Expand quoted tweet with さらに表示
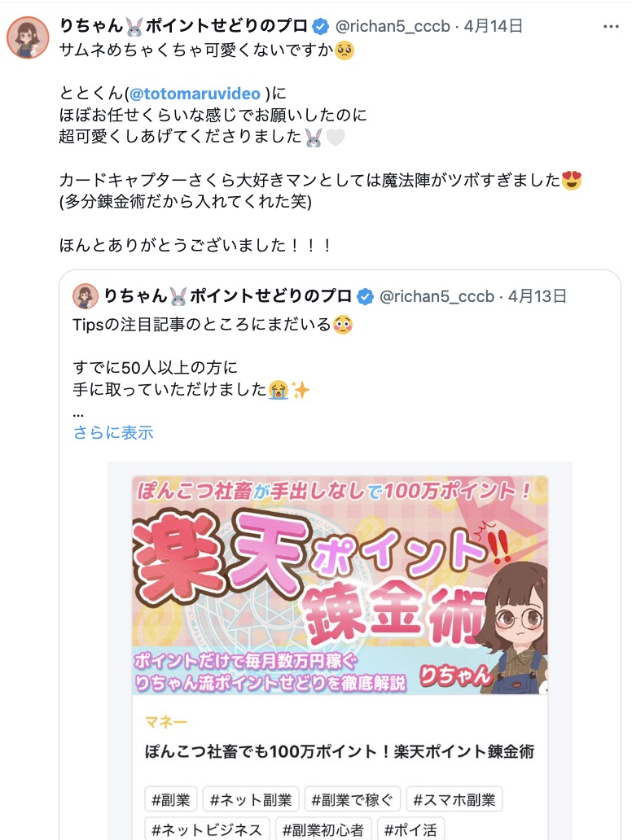The width and height of the screenshot is (632, 840). [113, 432]
